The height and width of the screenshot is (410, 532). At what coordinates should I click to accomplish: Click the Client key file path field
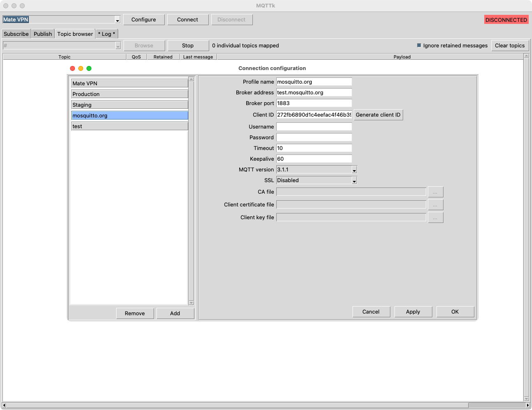point(351,217)
